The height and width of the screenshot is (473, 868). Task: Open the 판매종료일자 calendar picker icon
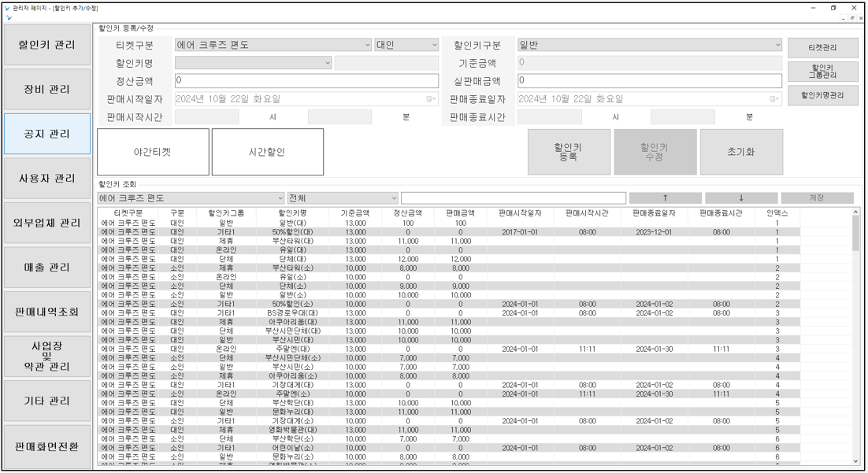pos(775,99)
